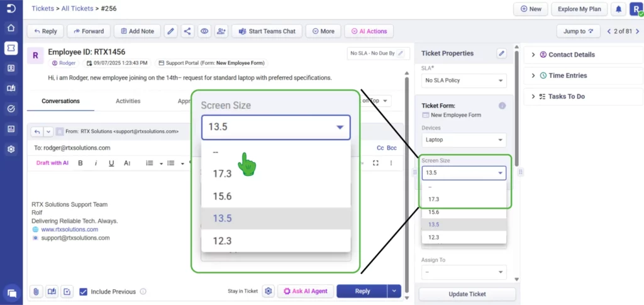Open the Home page from sidebar
Screen dimensions: 644x305
pyautogui.click(x=11, y=28)
